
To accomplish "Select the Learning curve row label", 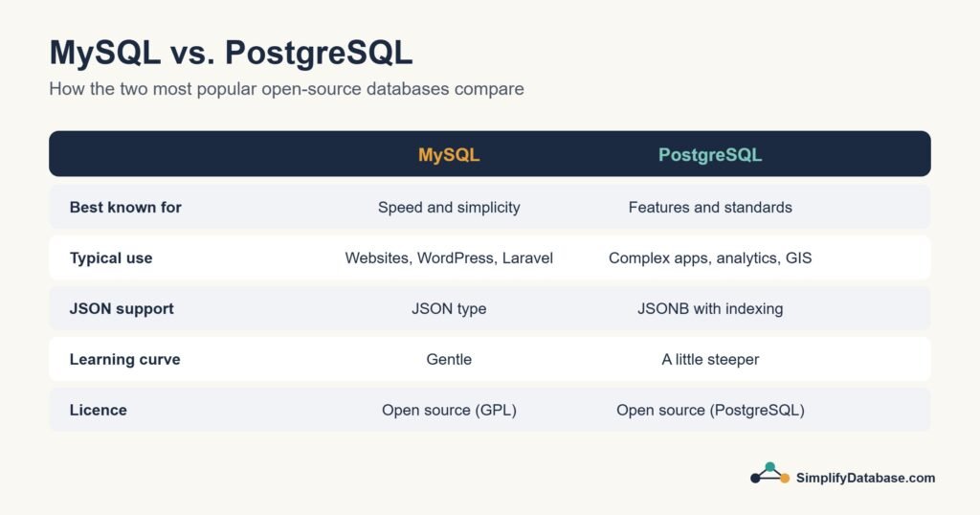I will (124, 359).
